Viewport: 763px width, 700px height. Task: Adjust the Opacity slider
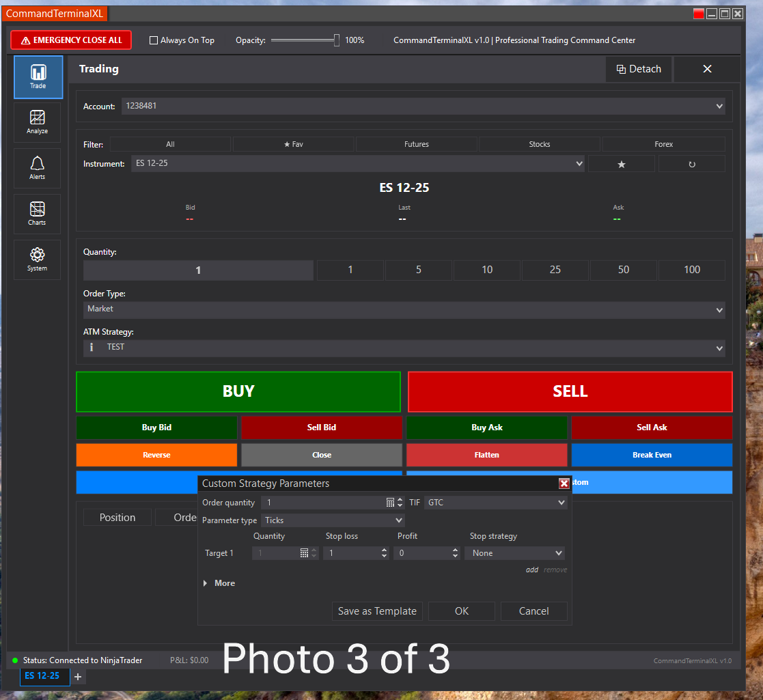336,40
